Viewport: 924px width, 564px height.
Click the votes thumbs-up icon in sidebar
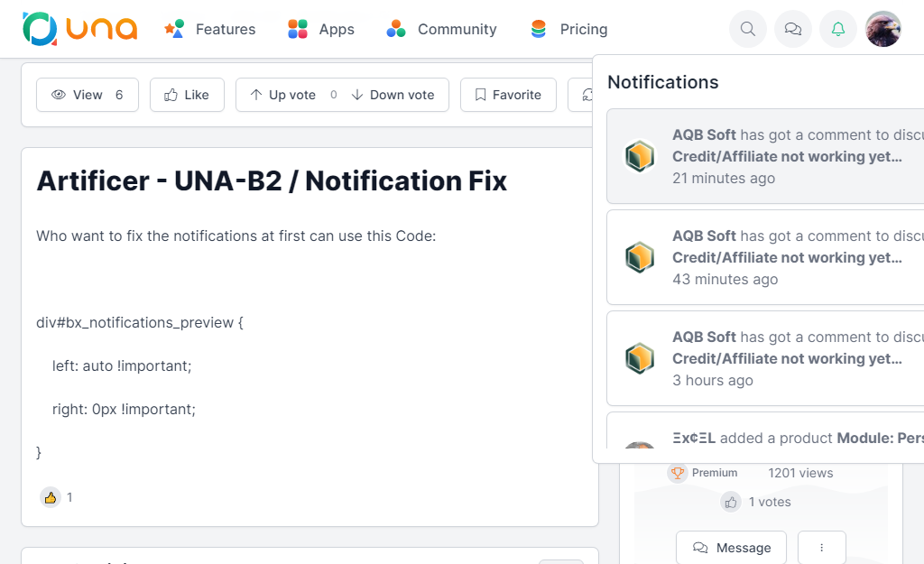point(730,502)
